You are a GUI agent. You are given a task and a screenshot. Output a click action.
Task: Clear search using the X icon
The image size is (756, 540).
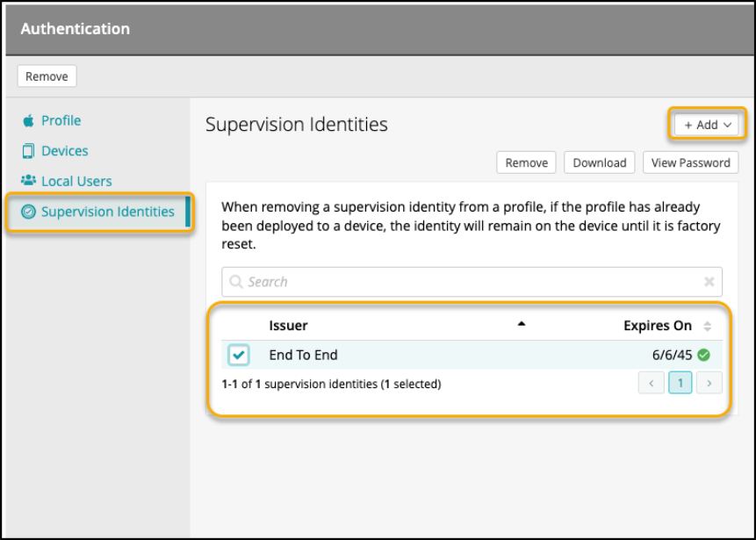click(709, 282)
